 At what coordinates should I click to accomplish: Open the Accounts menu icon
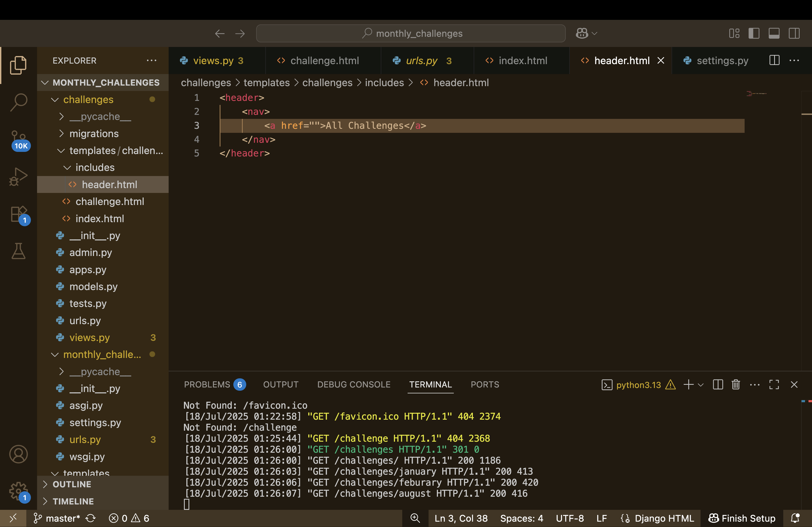(x=18, y=454)
